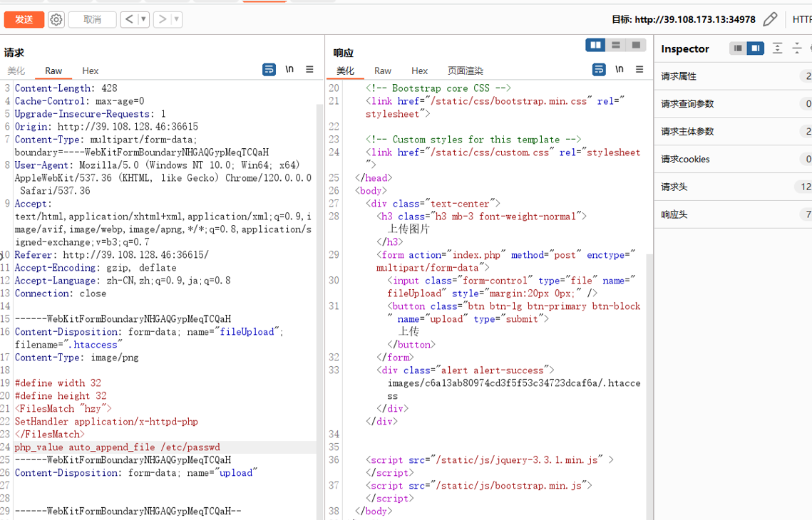This screenshot has width=812, height=520.
Task: Go back to the previous request in history
Action: pos(130,20)
